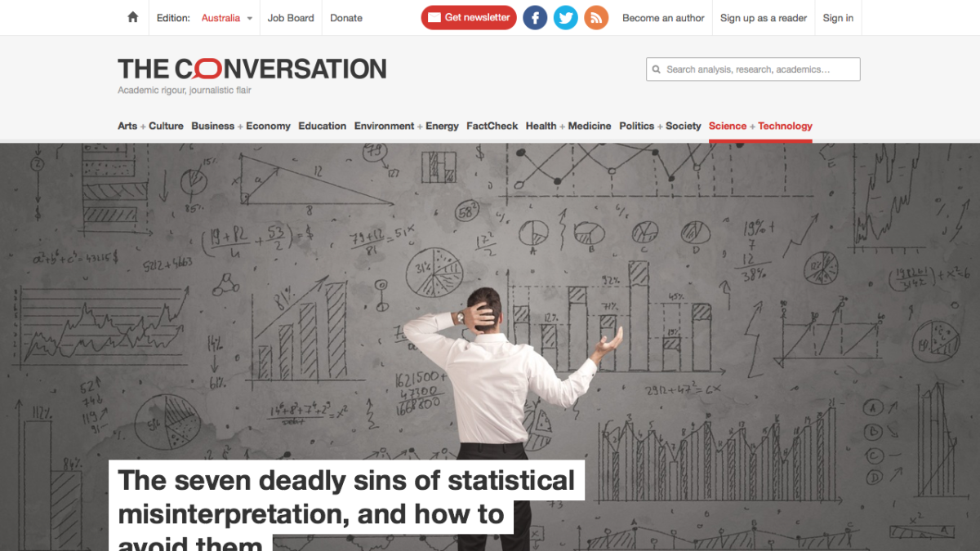The height and width of the screenshot is (551, 980).
Task: Click Sign up as a reader
Action: [763, 17]
